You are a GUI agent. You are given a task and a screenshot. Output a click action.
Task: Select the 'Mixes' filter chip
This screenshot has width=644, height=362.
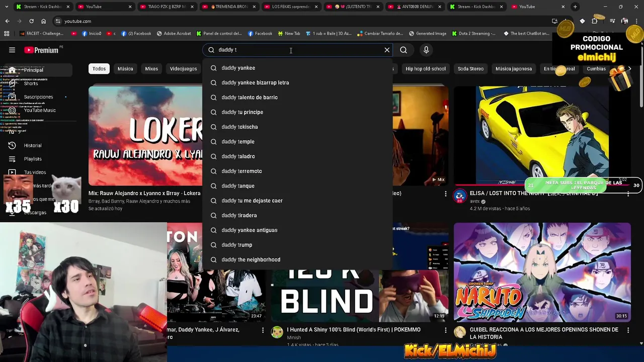(151, 68)
